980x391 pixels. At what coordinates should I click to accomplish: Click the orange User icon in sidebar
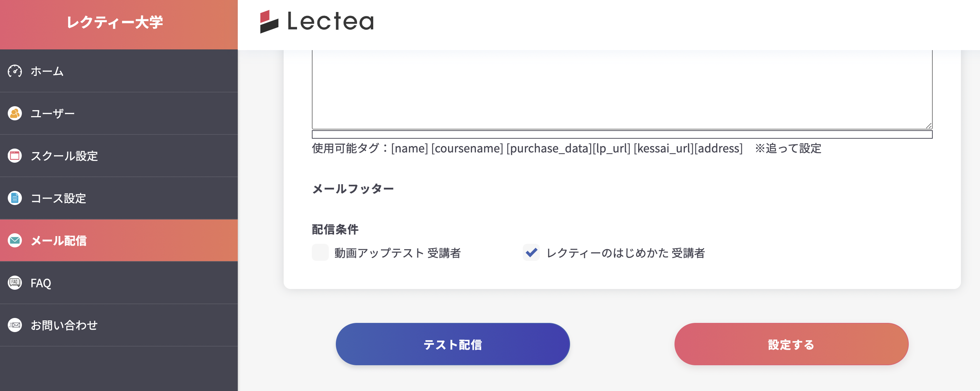tap(15, 114)
